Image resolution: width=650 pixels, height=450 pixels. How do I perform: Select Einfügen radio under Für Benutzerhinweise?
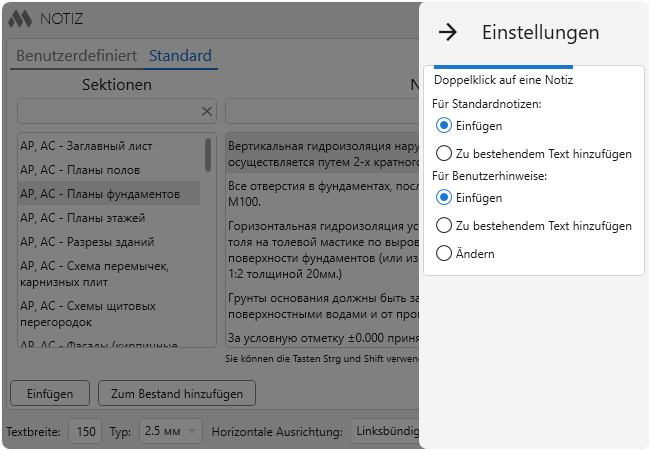(444, 198)
